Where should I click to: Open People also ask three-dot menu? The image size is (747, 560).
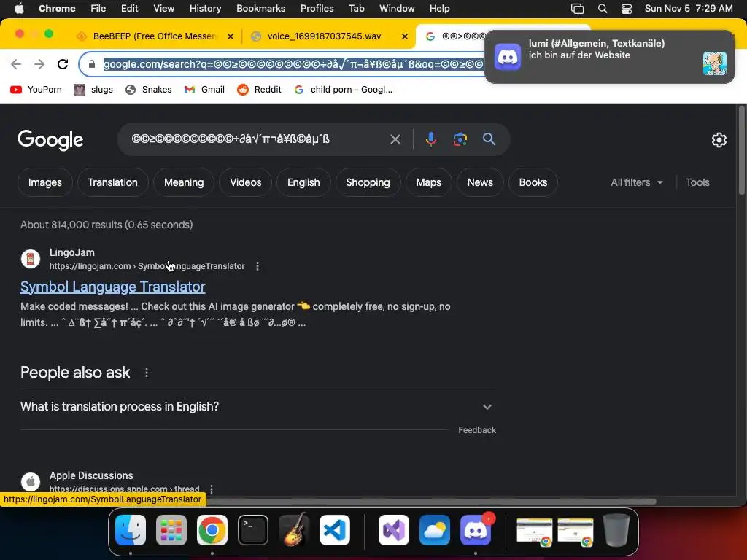[x=146, y=373]
